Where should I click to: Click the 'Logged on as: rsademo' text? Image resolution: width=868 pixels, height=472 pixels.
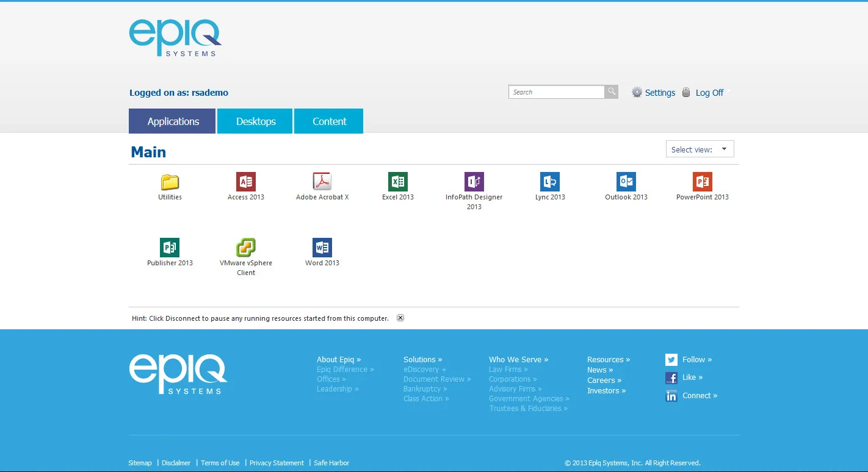pyautogui.click(x=179, y=93)
